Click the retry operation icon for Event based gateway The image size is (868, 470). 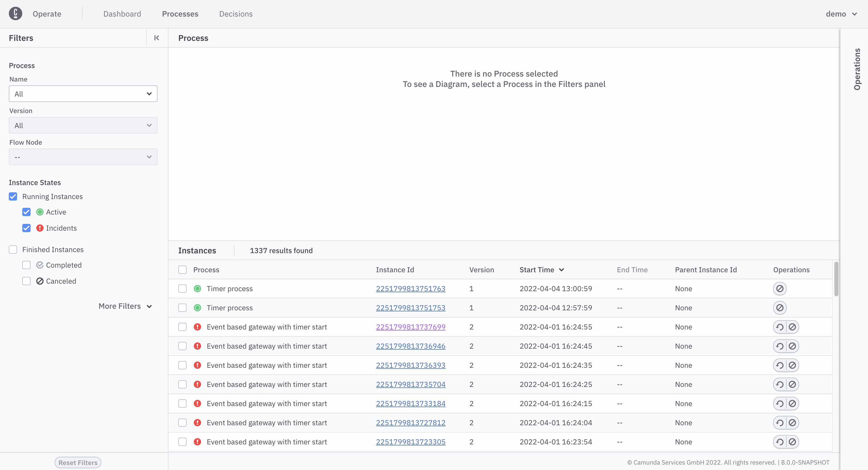(x=779, y=326)
